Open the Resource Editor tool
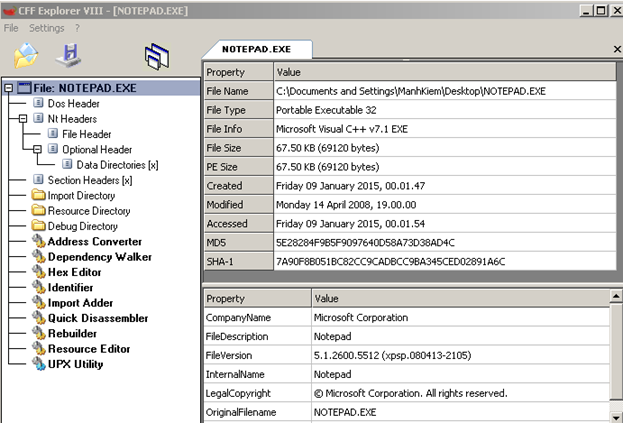Viewport: 623px width, 423px height. (x=89, y=349)
